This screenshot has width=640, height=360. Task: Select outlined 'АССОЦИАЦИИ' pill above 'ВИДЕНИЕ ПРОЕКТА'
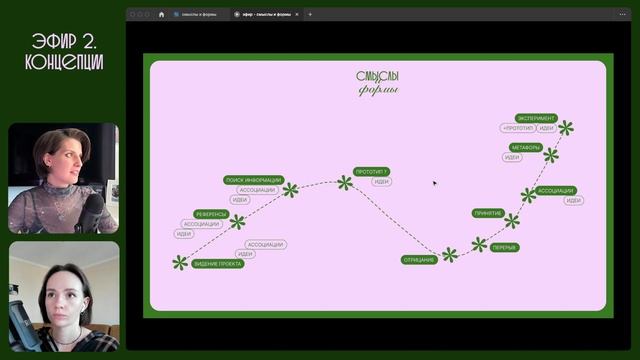[265, 244]
